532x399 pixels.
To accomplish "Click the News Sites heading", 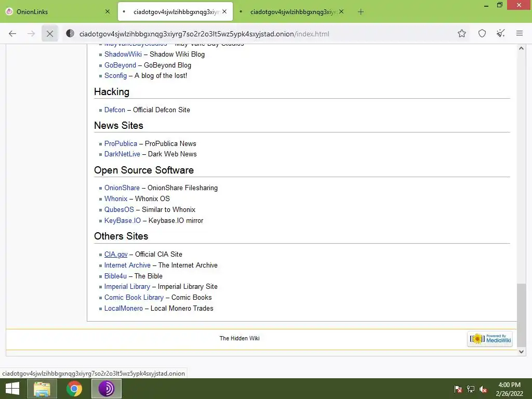I will click(118, 126).
